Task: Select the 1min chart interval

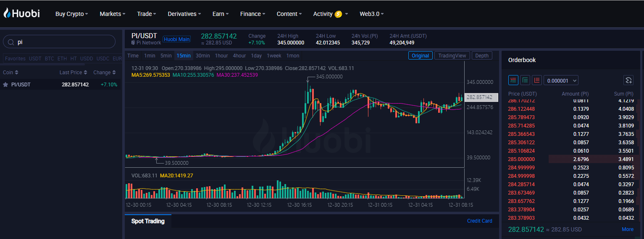Action: click(x=150, y=56)
